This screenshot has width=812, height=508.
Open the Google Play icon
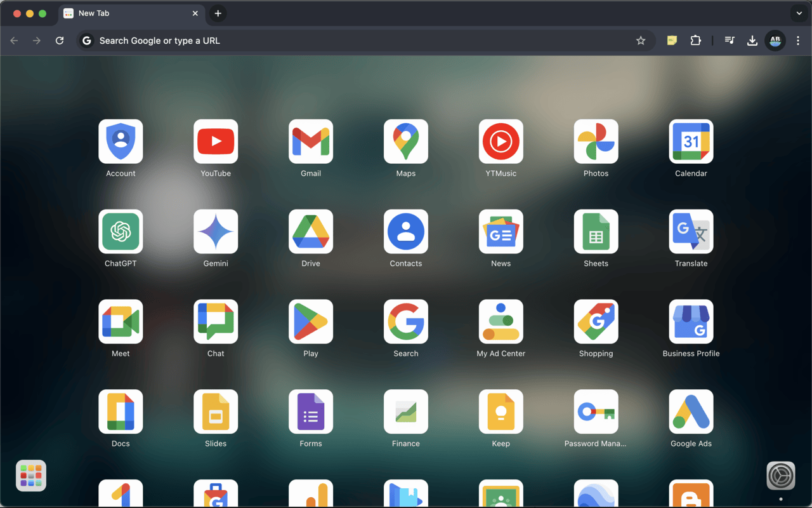coord(311,322)
